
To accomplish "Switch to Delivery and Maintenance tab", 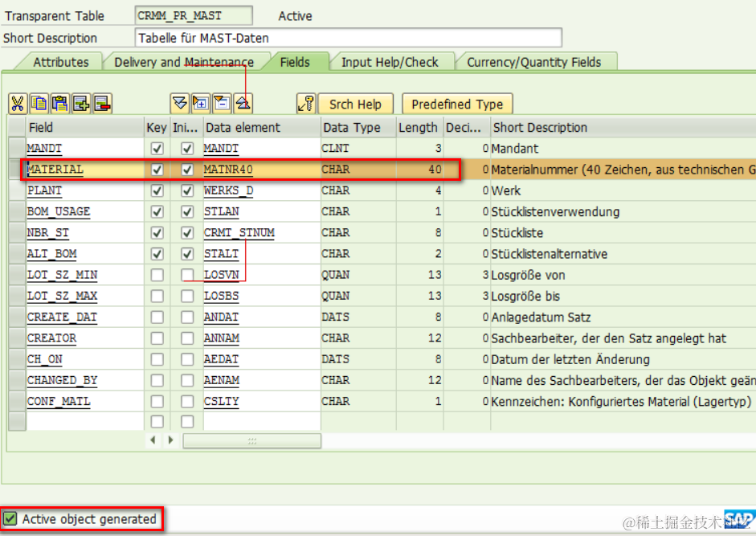I will click(184, 62).
